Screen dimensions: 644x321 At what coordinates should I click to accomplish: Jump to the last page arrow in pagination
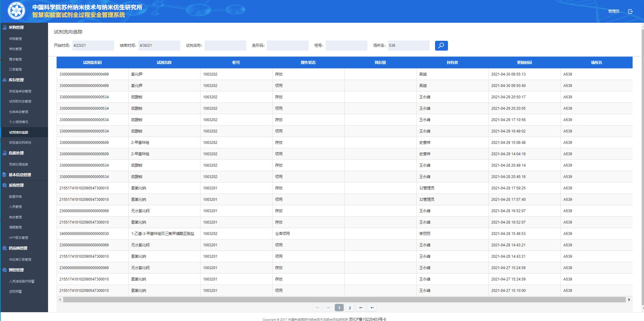[372, 308]
